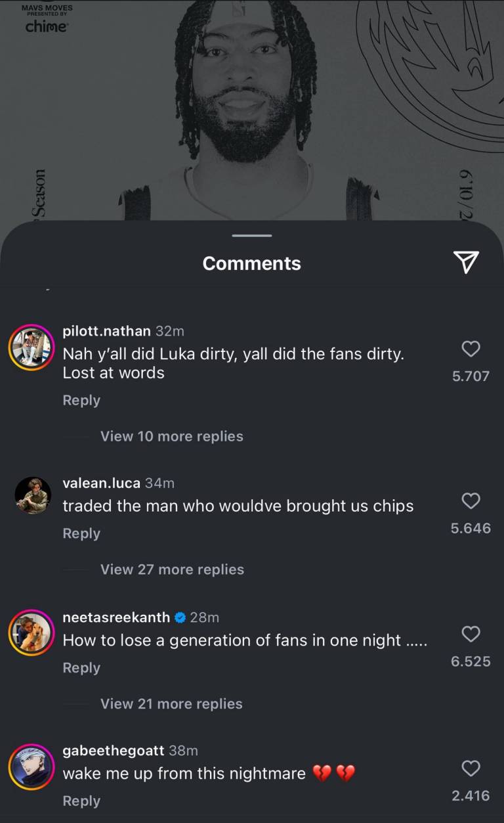Expand View 27 more replies
This screenshot has height=823, width=504.
pos(172,569)
